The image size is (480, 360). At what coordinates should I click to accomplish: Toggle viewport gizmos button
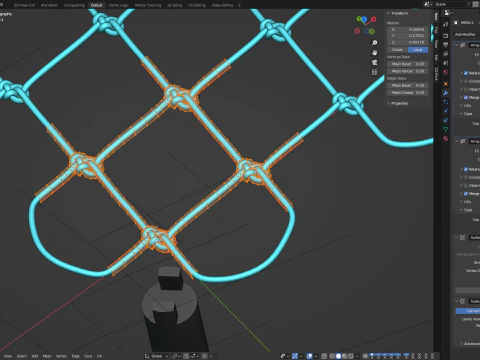(x=295, y=356)
